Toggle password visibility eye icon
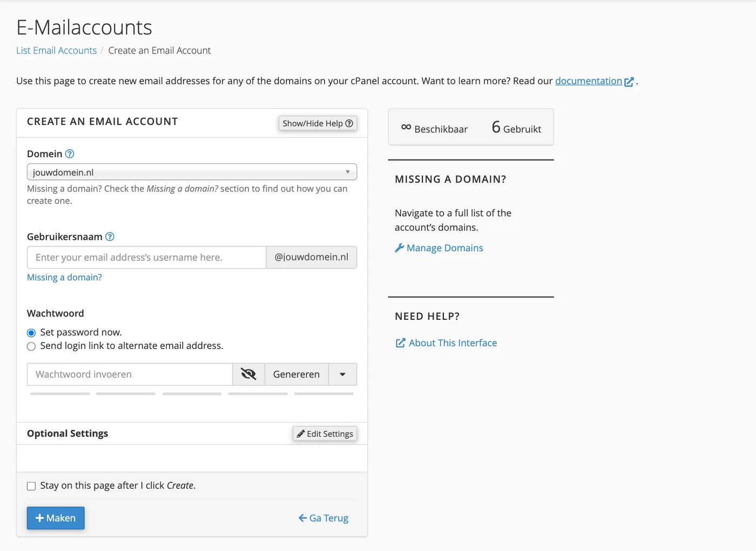The height and width of the screenshot is (551, 756). click(248, 374)
